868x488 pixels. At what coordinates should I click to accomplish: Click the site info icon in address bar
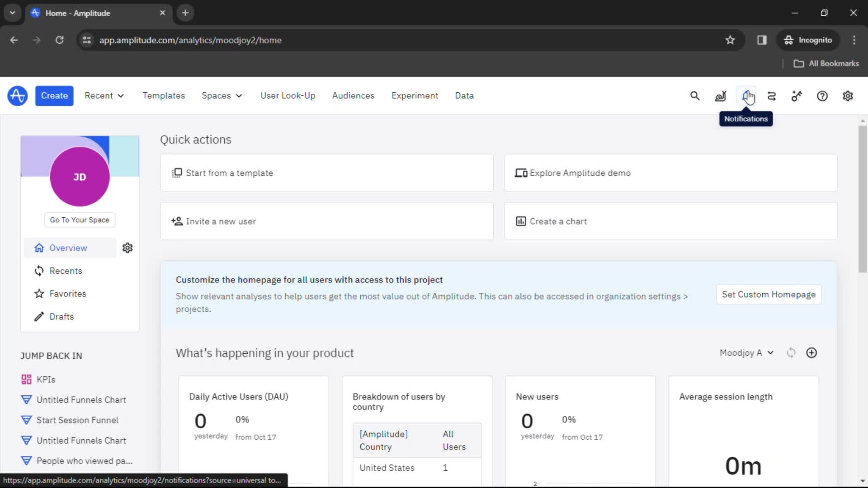click(87, 40)
